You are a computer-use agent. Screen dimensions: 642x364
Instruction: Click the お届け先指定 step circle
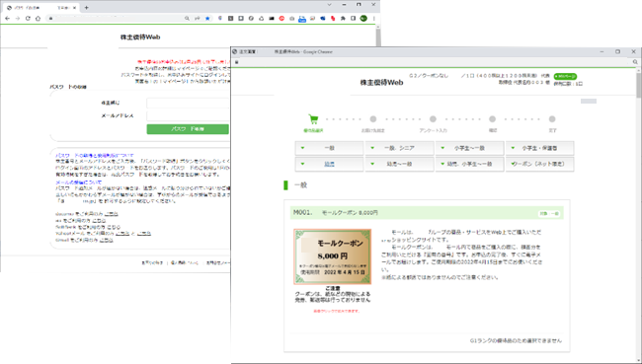373,119
